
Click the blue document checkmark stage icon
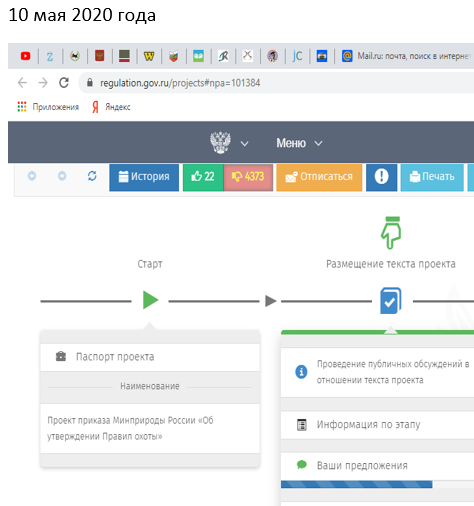pyautogui.click(x=391, y=301)
